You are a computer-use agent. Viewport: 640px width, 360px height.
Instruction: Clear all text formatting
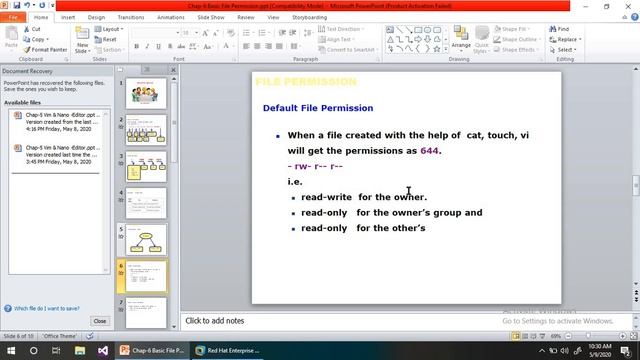tap(231, 33)
